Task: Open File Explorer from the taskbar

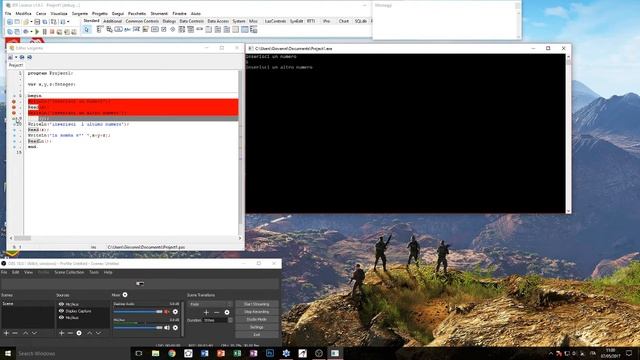Action: (156, 353)
